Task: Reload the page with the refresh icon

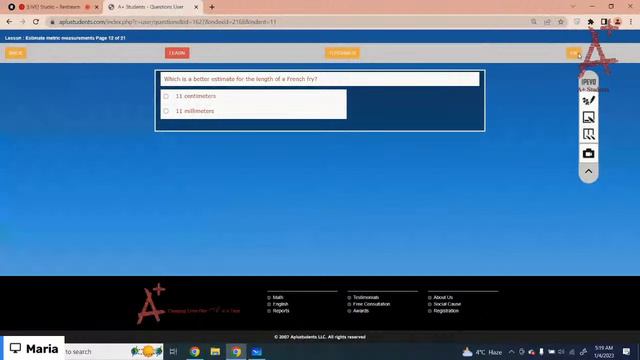Action: (x=36, y=22)
